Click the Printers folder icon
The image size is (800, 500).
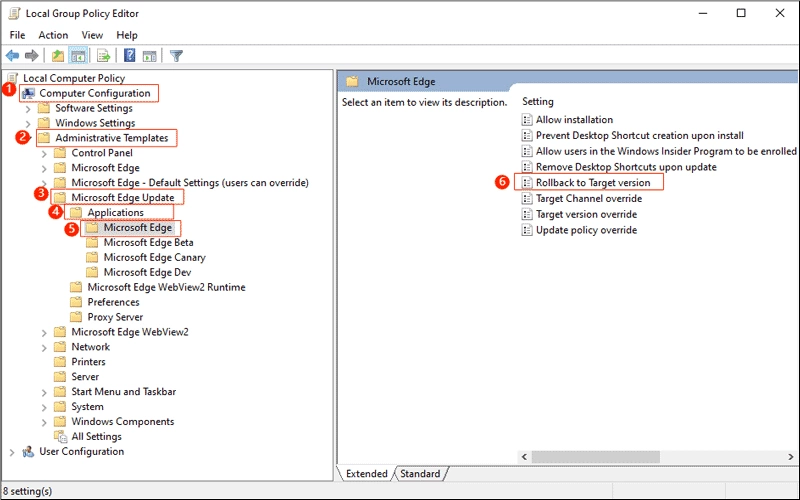pos(60,362)
